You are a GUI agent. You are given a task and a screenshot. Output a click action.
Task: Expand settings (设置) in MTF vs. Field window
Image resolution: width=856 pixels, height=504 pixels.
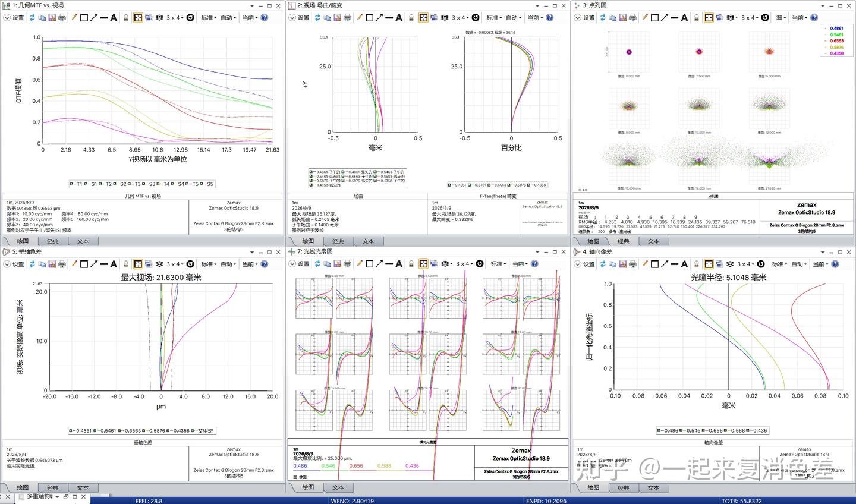pyautogui.click(x=7, y=18)
